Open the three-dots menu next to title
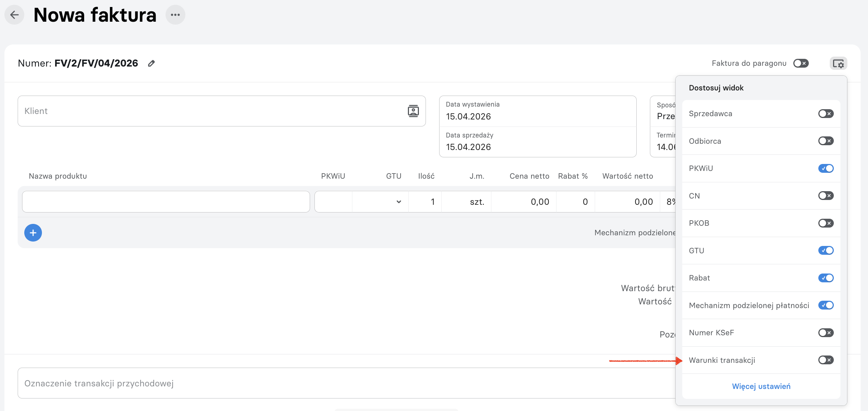The image size is (868, 411). coord(175,15)
